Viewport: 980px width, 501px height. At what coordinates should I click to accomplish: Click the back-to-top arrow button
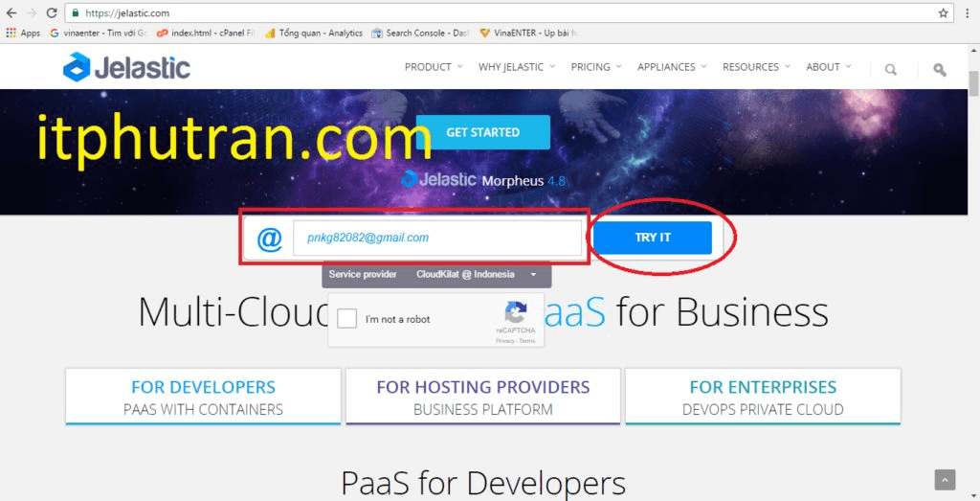945,480
